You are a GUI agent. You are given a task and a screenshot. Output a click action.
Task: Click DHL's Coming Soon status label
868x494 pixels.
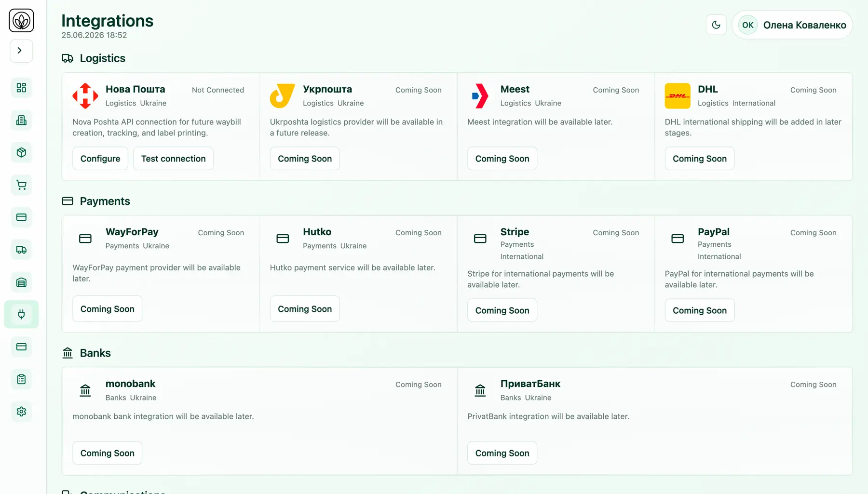coord(814,90)
